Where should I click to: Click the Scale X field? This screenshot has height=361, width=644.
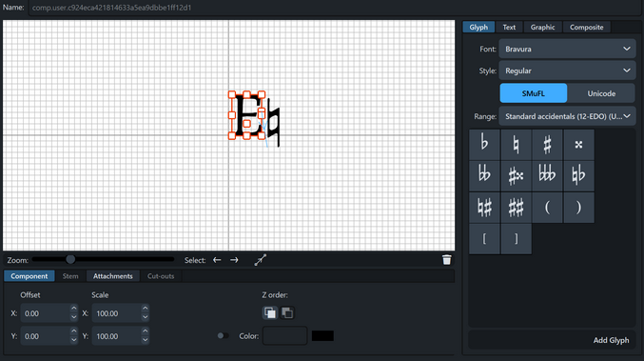(x=117, y=313)
